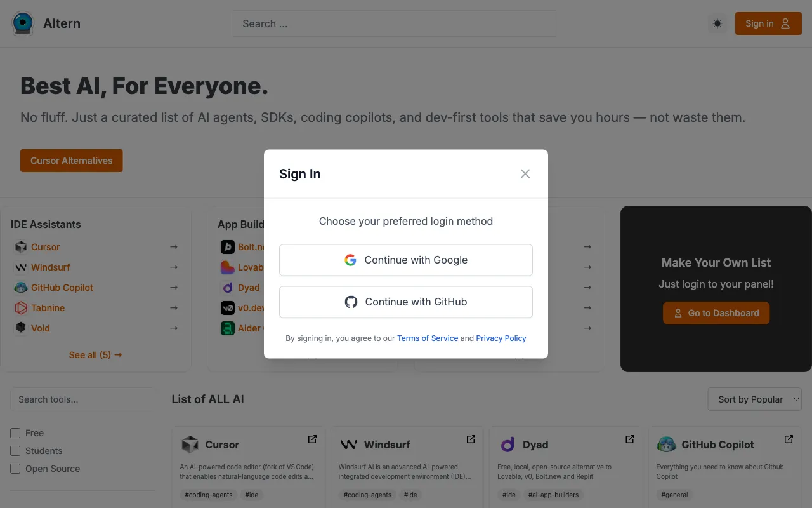Screen dimensions: 812x508
Task: Enable the Students filter checkbox
Action: pos(15,451)
